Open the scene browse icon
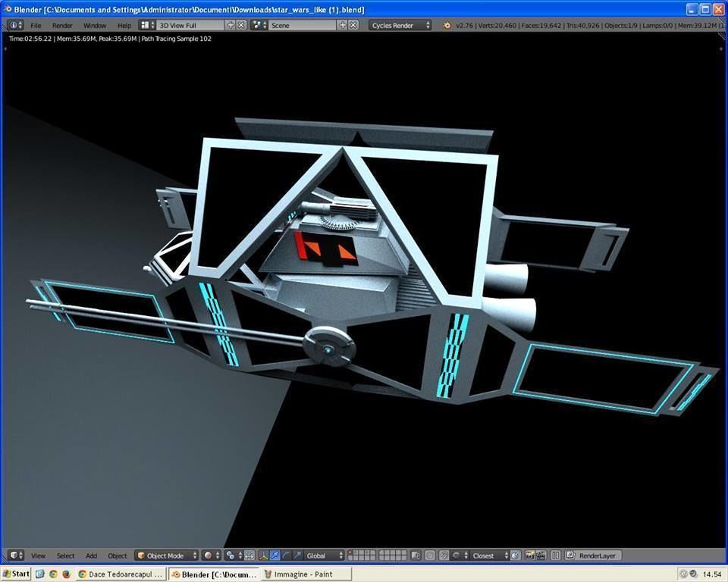The width and height of the screenshot is (728, 582). 259,25
